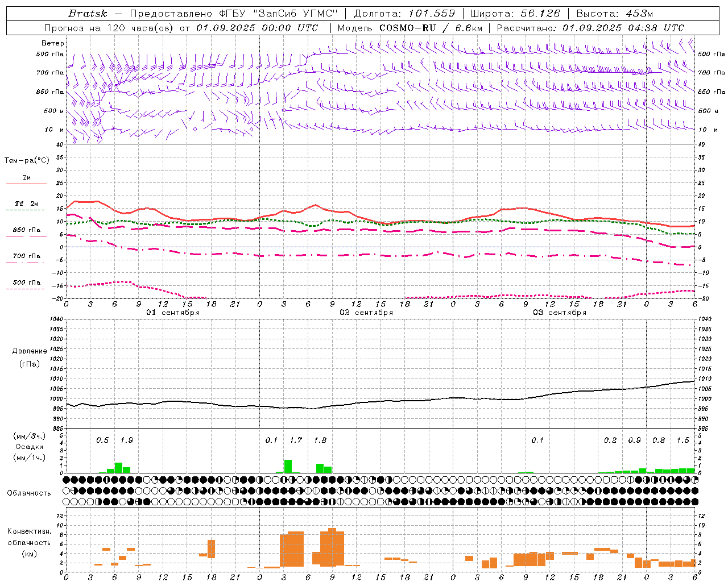Click the Рассчитано: 01.09.2025 04:38 UTC timestamp
The height and width of the screenshot is (582, 728).
pyautogui.click(x=590, y=28)
